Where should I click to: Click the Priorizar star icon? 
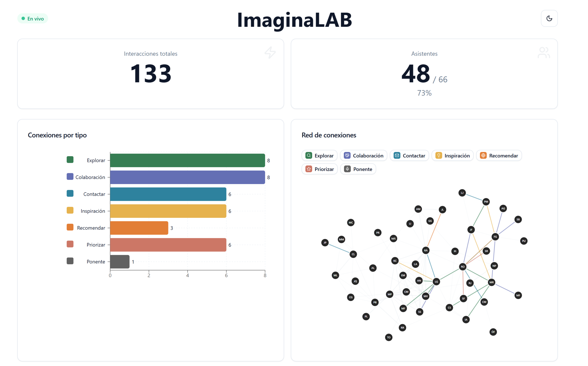click(308, 169)
